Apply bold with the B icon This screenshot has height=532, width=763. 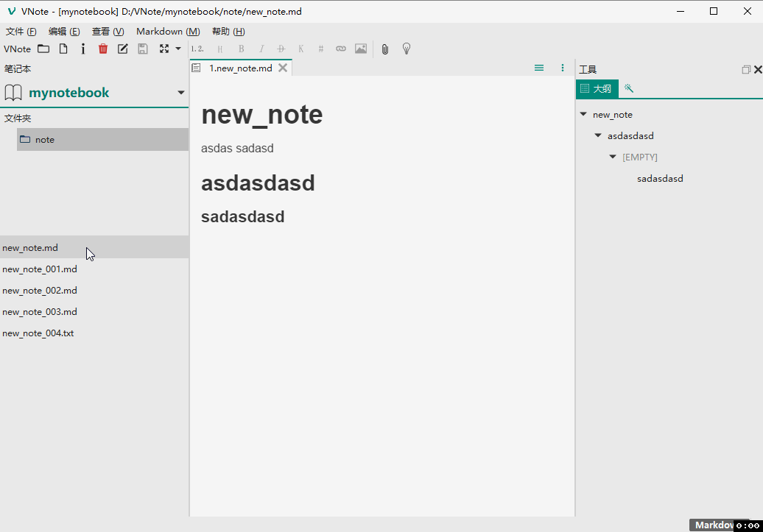pyautogui.click(x=241, y=49)
